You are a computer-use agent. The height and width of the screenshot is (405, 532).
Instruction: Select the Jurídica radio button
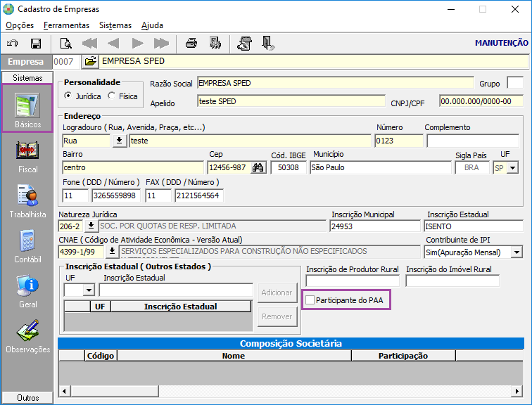[x=68, y=96]
